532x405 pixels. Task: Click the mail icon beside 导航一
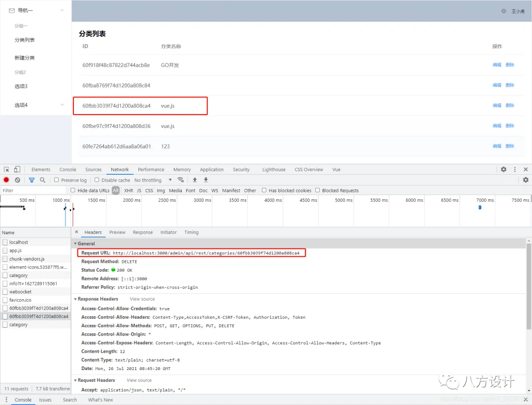pos(11,10)
